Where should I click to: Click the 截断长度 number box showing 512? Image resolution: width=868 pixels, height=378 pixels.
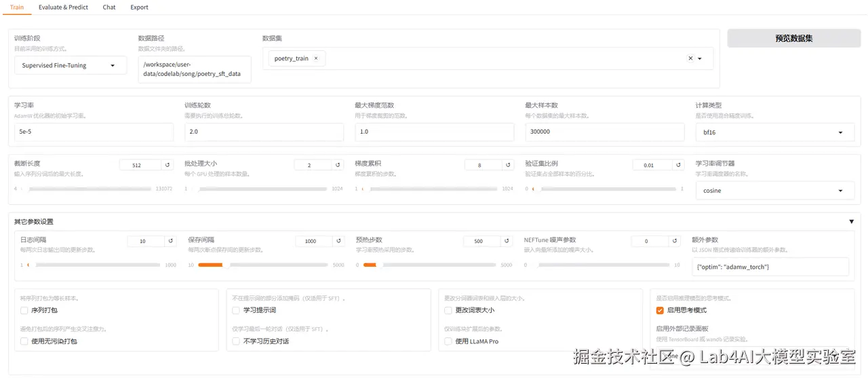coord(140,165)
